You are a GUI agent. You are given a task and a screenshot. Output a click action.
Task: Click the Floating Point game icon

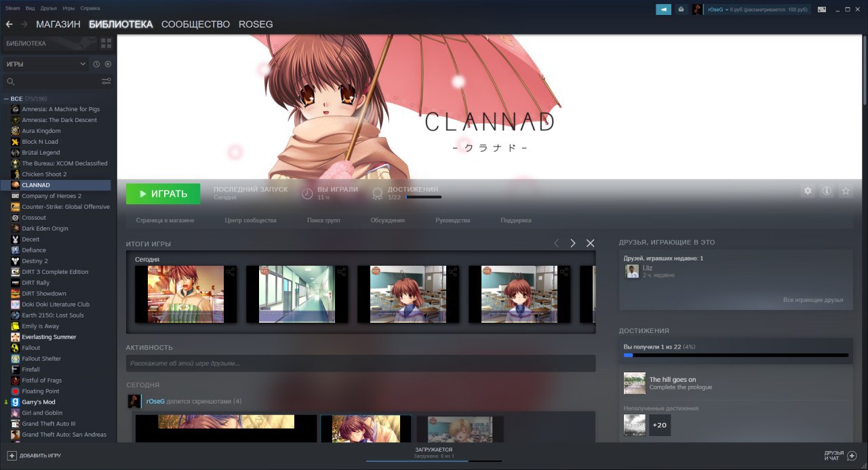[x=16, y=391]
